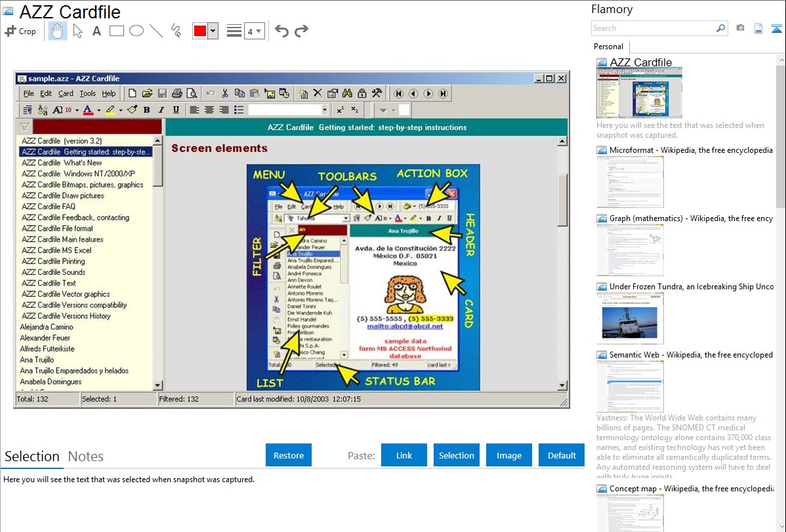
Task: Switch to the Notes tab
Action: point(86,457)
